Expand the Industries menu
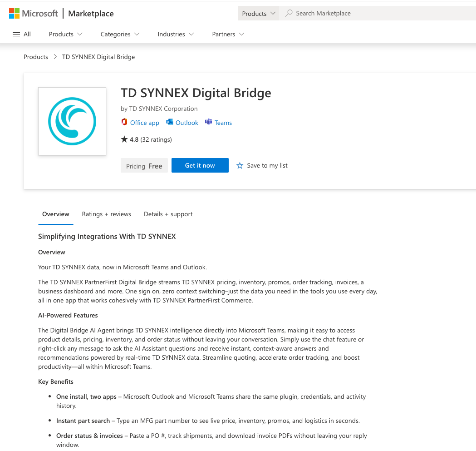The width and height of the screenshot is (476, 451). coord(176,34)
